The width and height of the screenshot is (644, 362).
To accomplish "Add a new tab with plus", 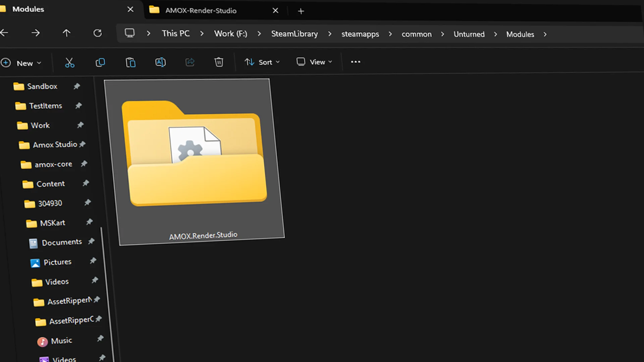I will [x=301, y=11].
